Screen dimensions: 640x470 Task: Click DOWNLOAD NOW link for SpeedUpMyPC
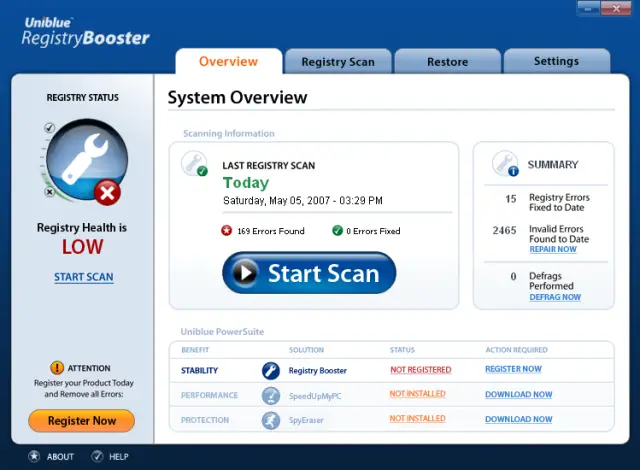[519, 395]
